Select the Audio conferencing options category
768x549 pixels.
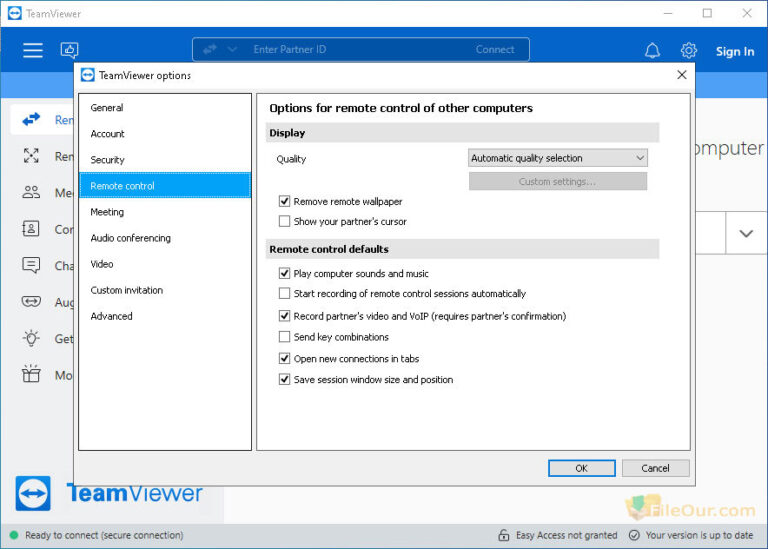pos(165,238)
